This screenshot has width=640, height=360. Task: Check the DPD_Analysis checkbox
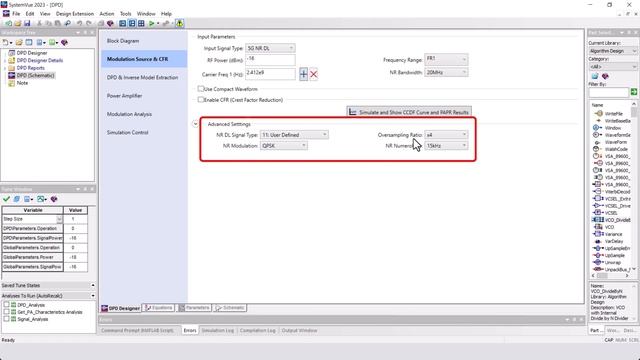coord(6,304)
